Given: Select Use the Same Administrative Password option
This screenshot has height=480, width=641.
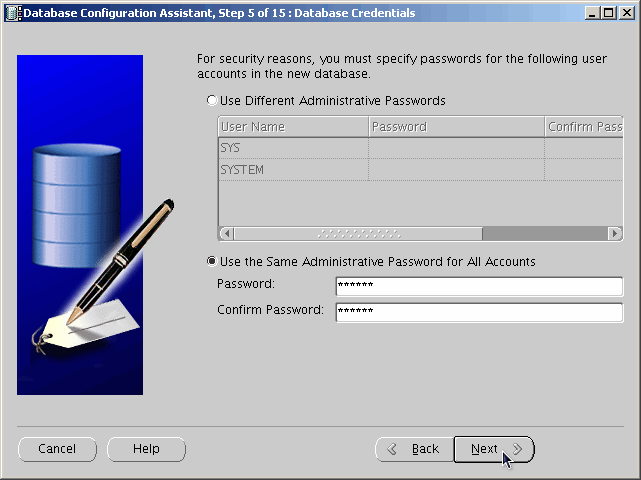Looking at the screenshot, I should coord(211,262).
